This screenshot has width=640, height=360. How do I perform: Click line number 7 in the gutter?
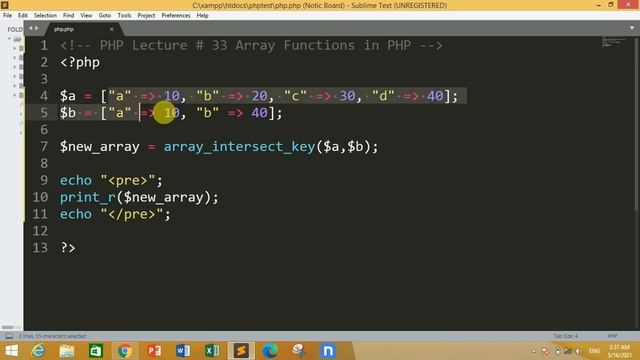click(x=44, y=147)
